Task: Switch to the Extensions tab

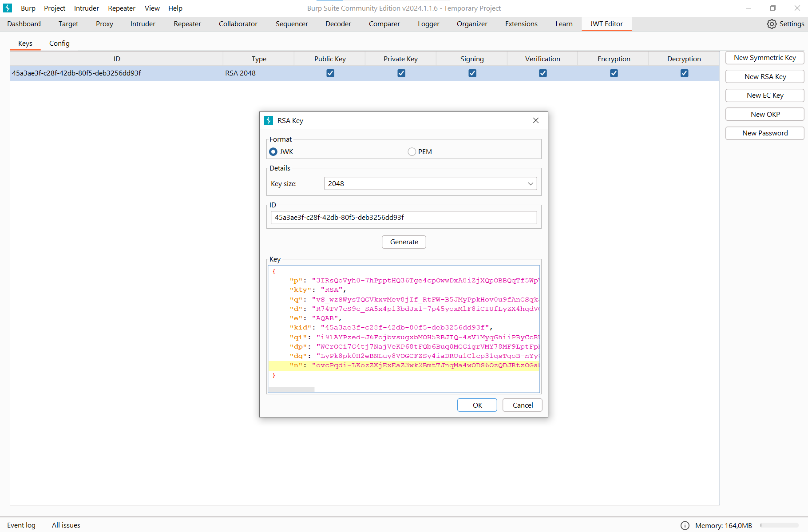Action: click(x=521, y=24)
